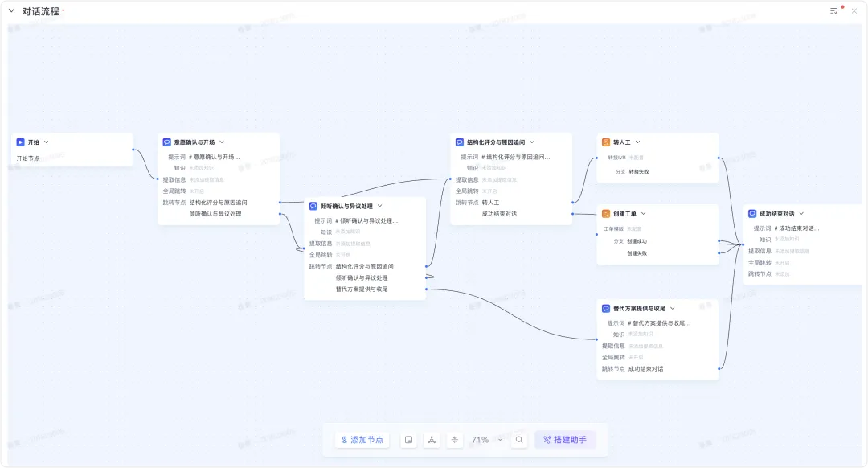The image size is (868, 468).
Task: Close the 对话流程 panel
Action: point(854,11)
